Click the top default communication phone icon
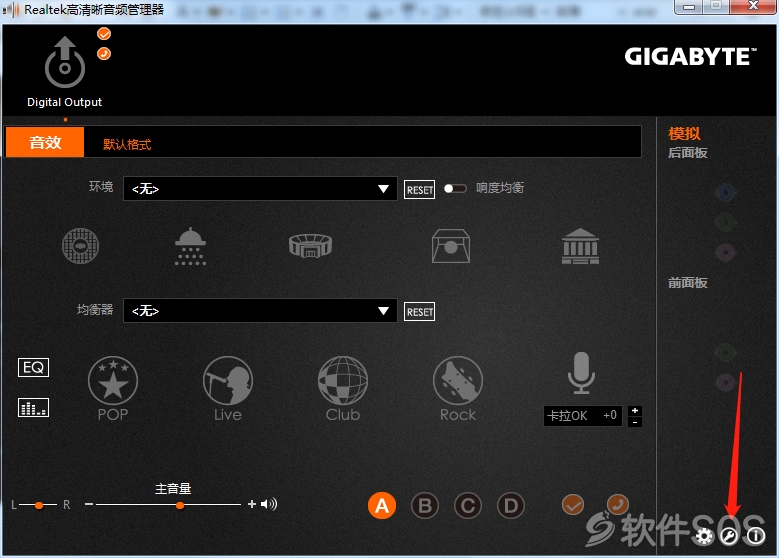 (104, 54)
